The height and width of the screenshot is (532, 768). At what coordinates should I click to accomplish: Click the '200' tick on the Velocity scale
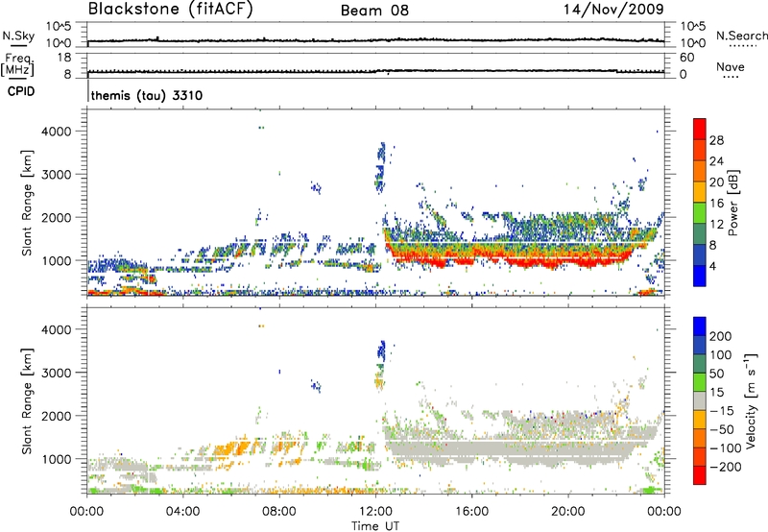(x=721, y=336)
